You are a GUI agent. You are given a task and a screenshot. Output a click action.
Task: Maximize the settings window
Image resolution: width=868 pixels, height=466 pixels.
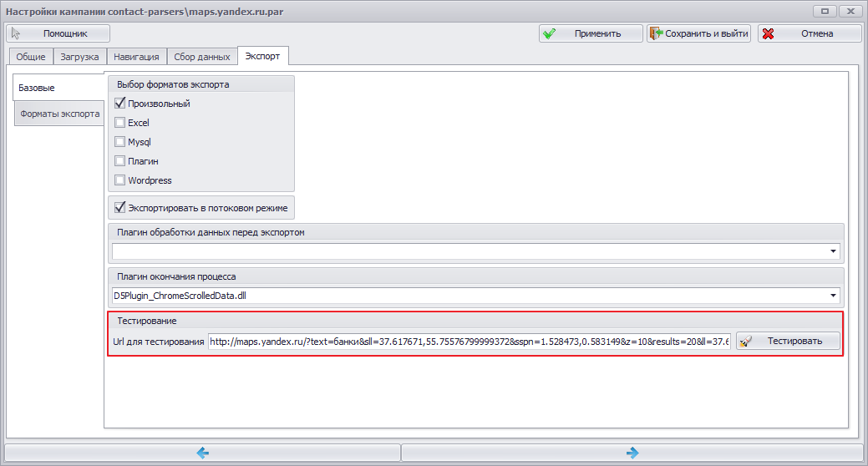point(825,11)
